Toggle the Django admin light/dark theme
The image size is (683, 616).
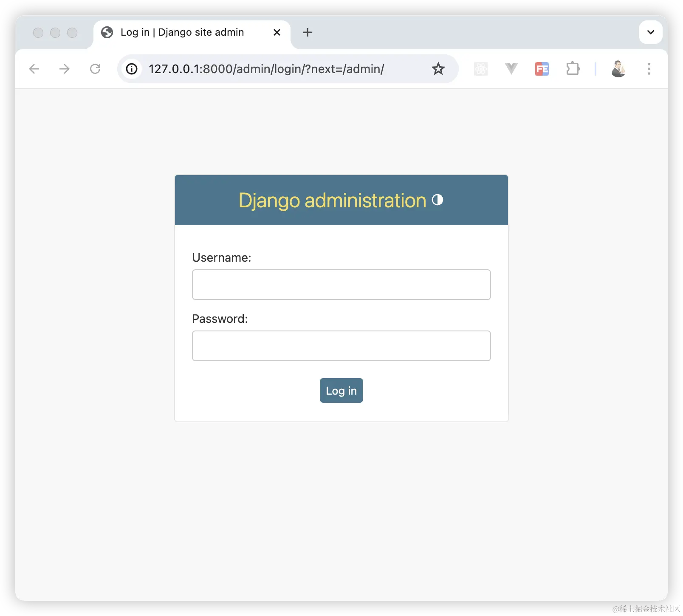pyautogui.click(x=437, y=200)
